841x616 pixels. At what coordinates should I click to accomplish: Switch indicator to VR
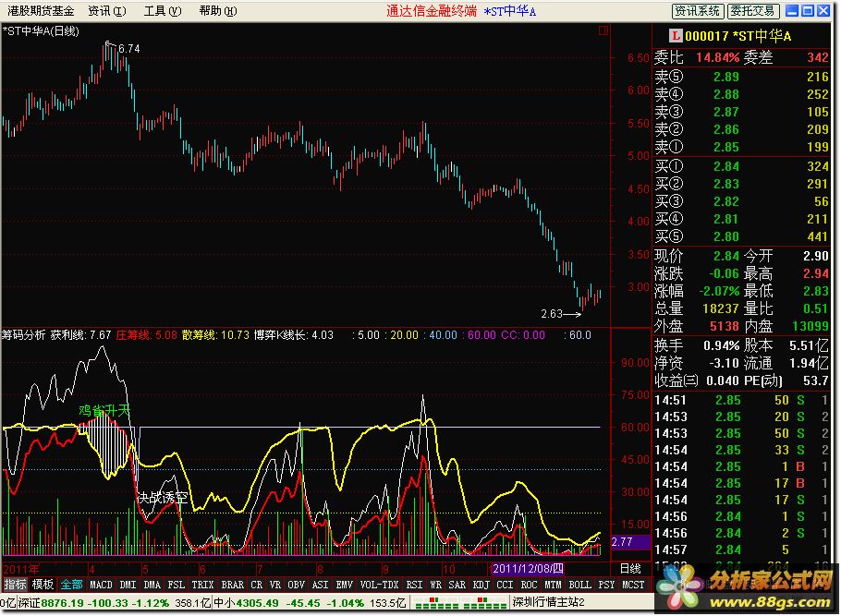tap(275, 585)
